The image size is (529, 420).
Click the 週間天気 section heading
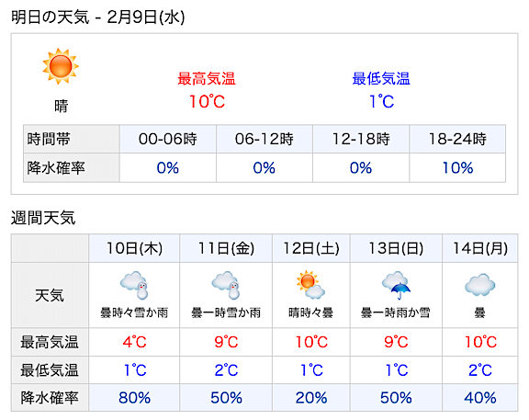[x=43, y=218]
